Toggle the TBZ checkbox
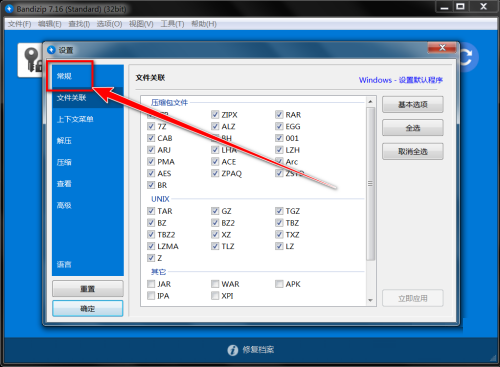 279,223
